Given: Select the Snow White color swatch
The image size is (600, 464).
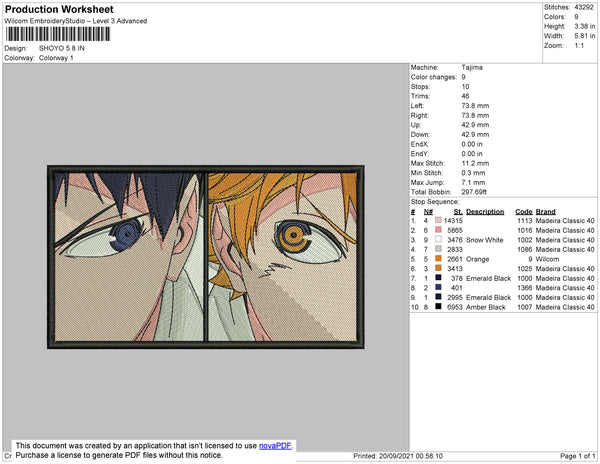Looking at the screenshot, I should [x=438, y=239].
